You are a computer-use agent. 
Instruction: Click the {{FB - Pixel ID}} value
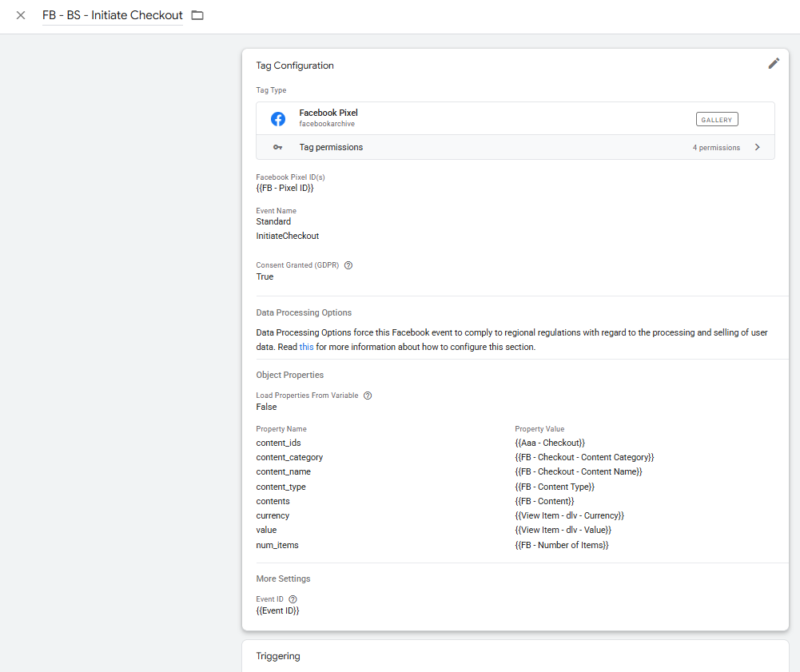(x=285, y=188)
